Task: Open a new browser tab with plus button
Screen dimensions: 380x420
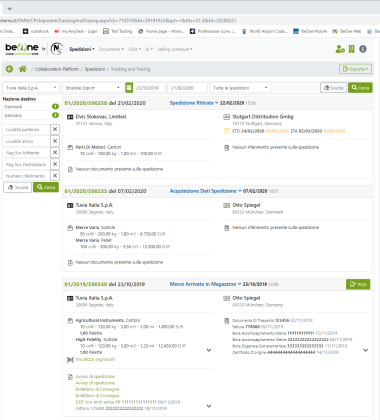Action: point(9,9)
